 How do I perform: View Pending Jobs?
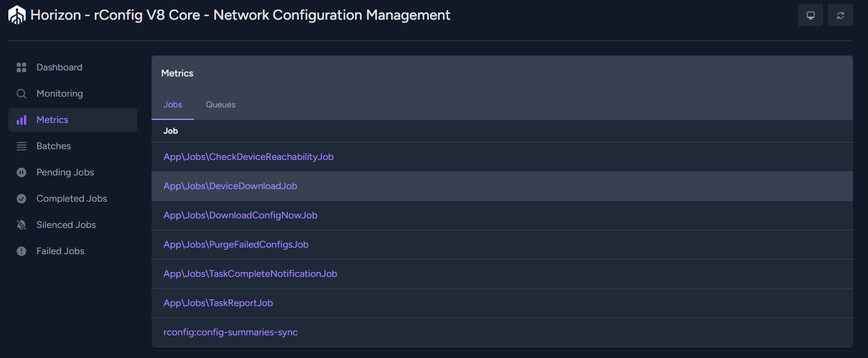tap(73, 172)
